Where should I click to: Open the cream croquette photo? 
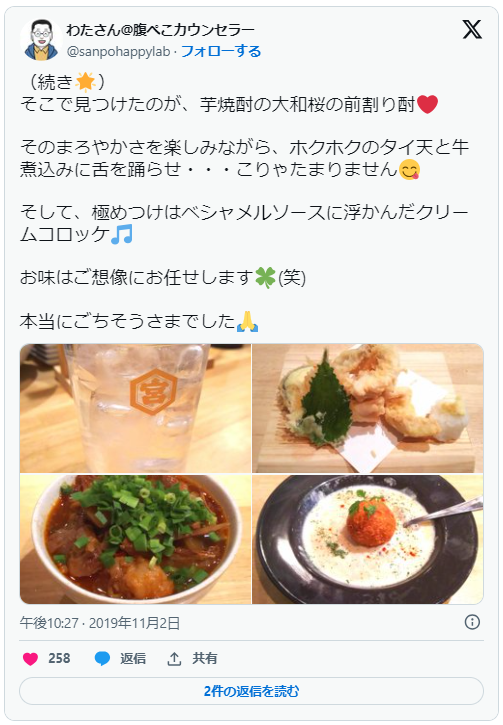(x=368, y=539)
